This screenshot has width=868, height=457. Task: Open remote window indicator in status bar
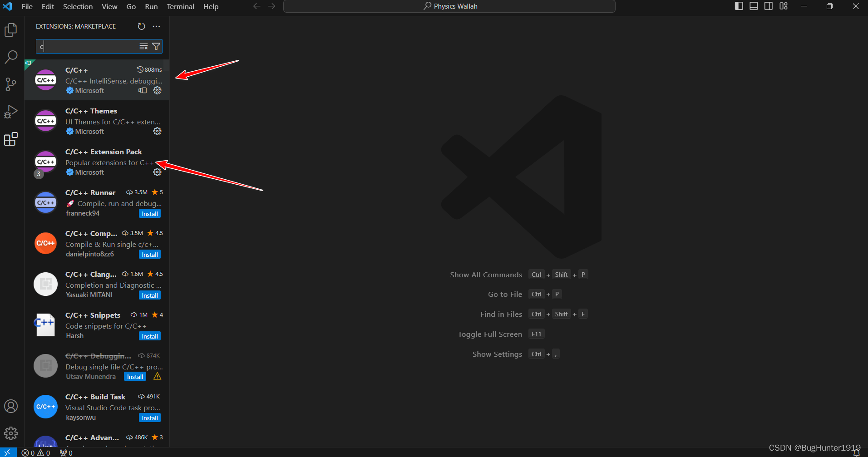[8, 452]
